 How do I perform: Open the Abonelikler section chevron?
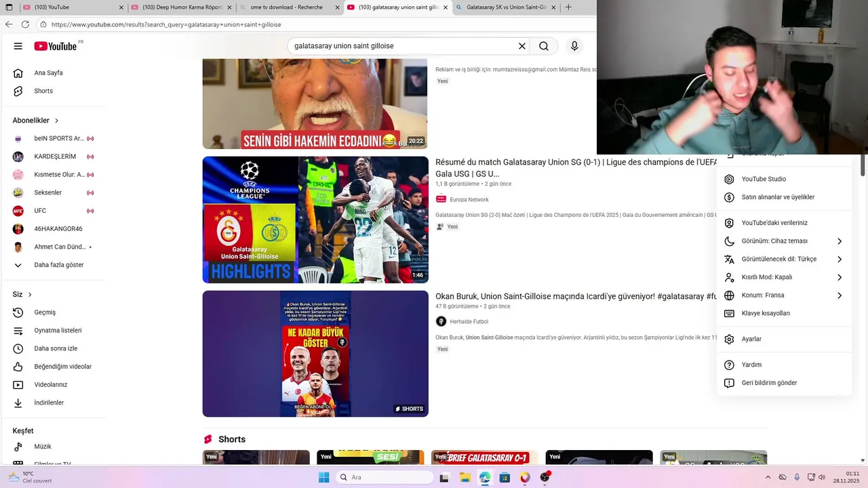[x=56, y=121]
